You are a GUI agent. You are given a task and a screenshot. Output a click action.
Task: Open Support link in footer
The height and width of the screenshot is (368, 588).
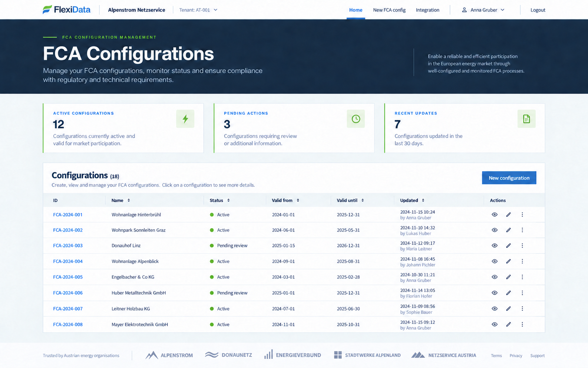pos(537,355)
